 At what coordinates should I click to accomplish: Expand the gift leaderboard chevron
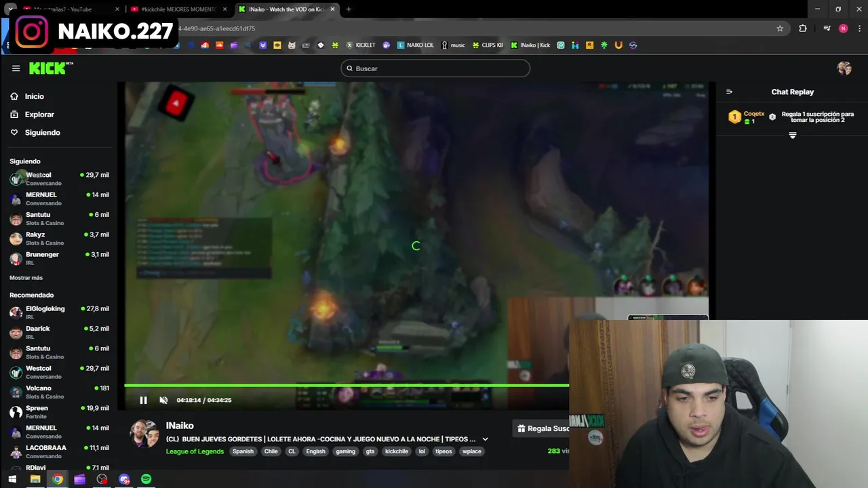[792, 136]
